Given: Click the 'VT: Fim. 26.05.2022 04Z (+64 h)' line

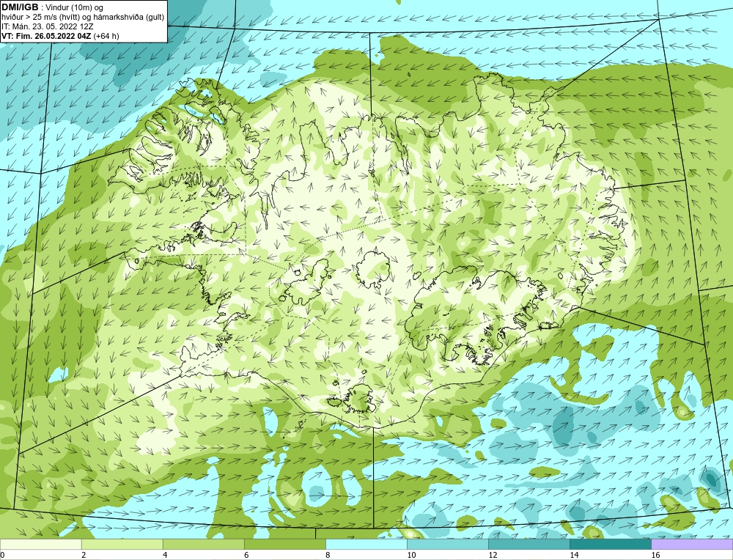Looking at the screenshot, I should [60, 35].
